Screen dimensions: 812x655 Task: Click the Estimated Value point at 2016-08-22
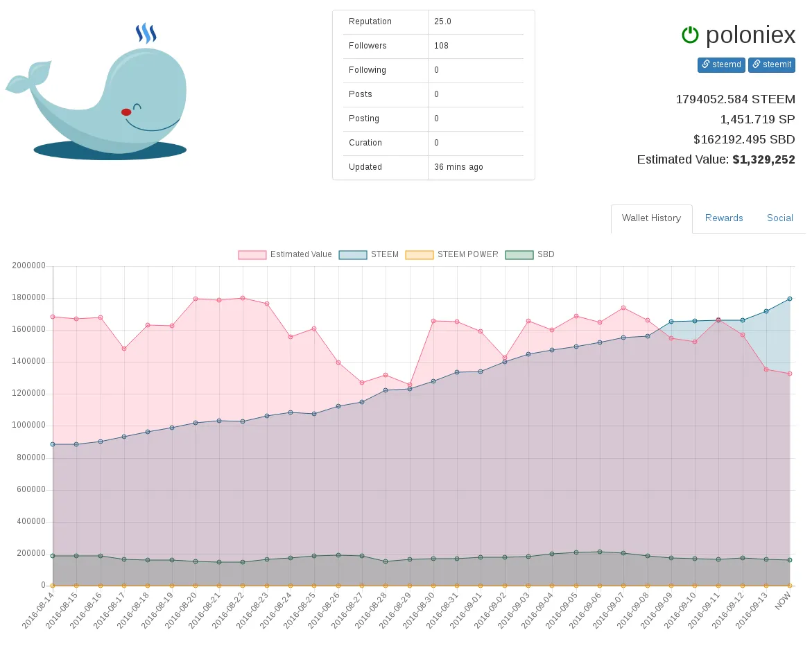coord(243,298)
